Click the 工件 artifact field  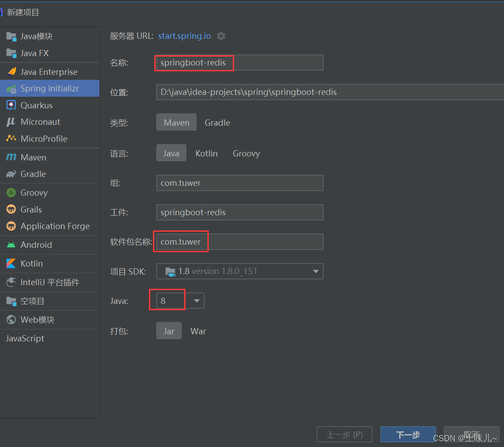(240, 212)
